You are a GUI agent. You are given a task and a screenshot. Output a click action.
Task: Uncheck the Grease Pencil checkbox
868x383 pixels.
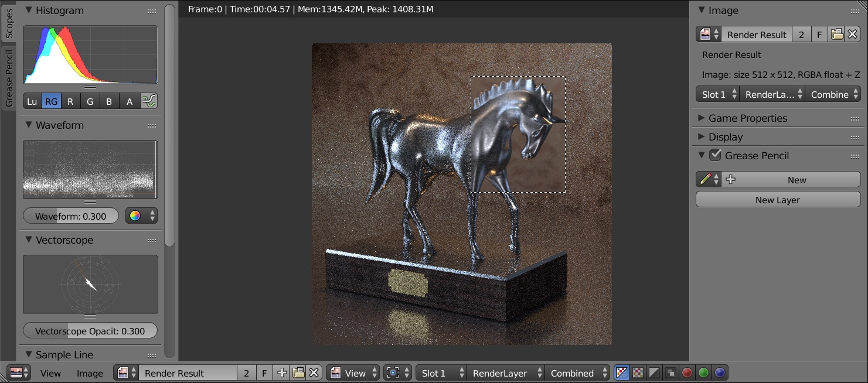[715, 155]
